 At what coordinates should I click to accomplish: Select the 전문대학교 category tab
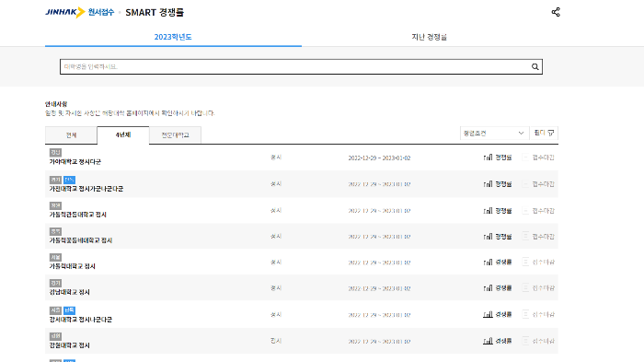click(175, 135)
